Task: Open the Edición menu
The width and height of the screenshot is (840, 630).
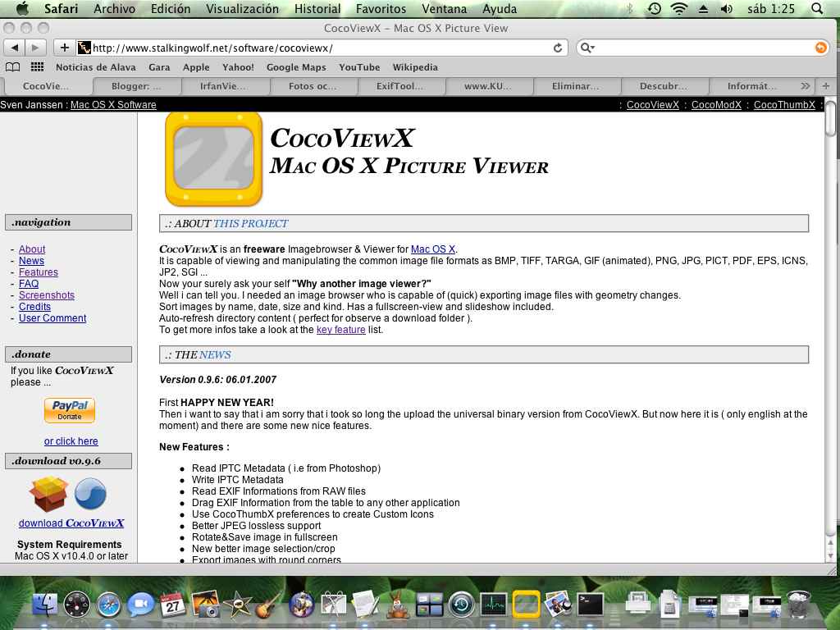Action: [171, 8]
